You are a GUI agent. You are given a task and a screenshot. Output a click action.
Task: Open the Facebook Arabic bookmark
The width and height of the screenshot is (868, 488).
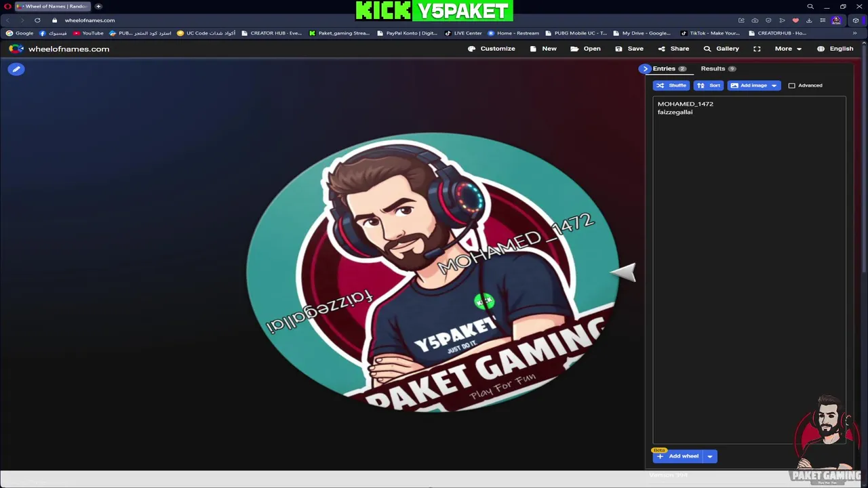pyautogui.click(x=54, y=33)
